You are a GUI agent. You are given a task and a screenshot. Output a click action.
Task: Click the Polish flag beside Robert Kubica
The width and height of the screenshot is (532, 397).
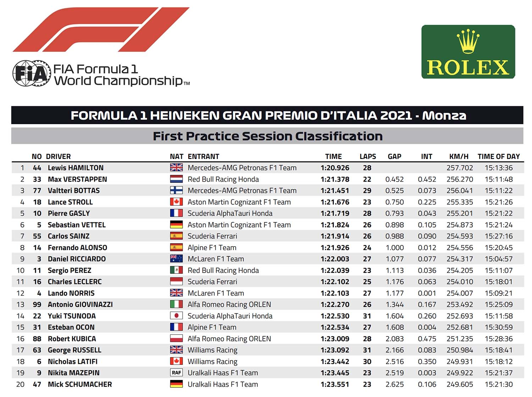pos(176,339)
